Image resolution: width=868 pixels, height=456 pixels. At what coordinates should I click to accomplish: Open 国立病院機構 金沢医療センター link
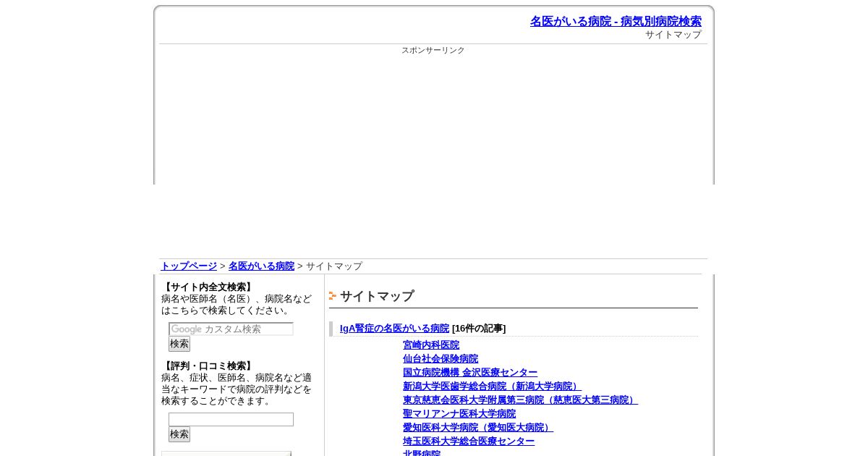coord(470,373)
